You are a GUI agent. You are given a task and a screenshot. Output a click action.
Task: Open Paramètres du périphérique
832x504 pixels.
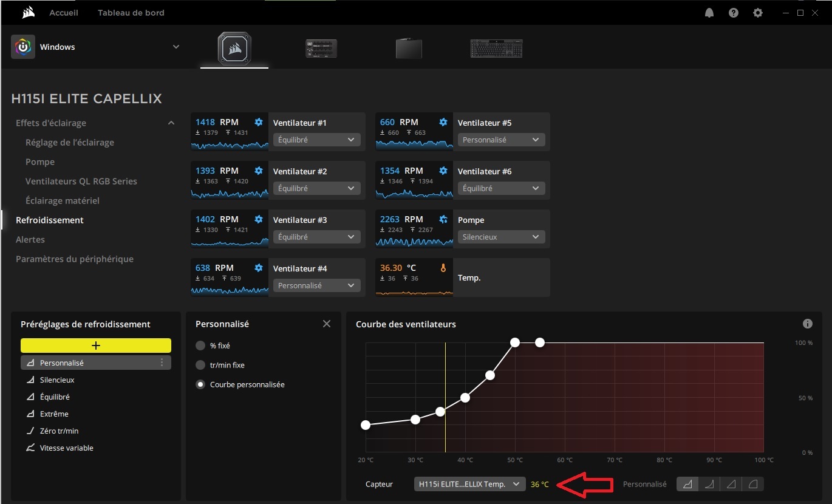pos(75,259)
